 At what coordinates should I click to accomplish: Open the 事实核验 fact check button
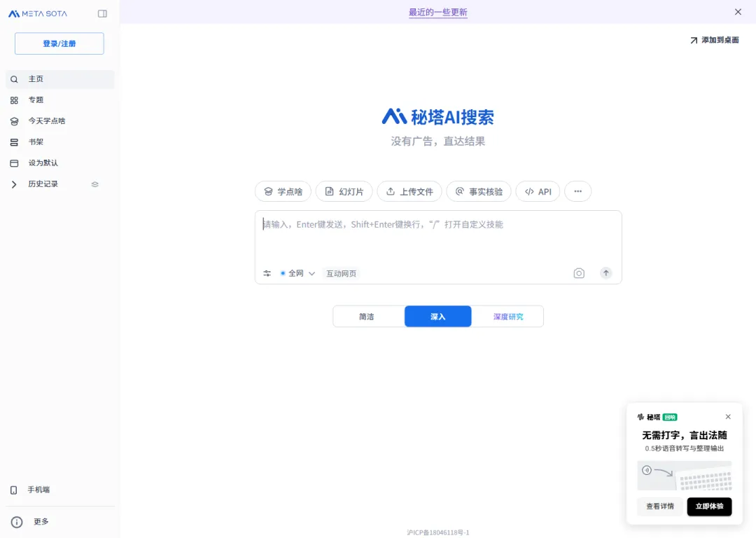(x=479, y=191)
